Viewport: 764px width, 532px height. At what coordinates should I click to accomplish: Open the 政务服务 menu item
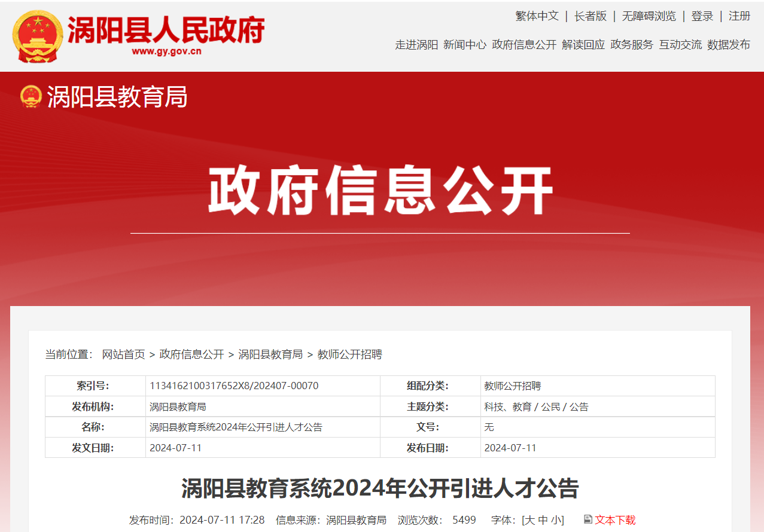pos(631,45)
